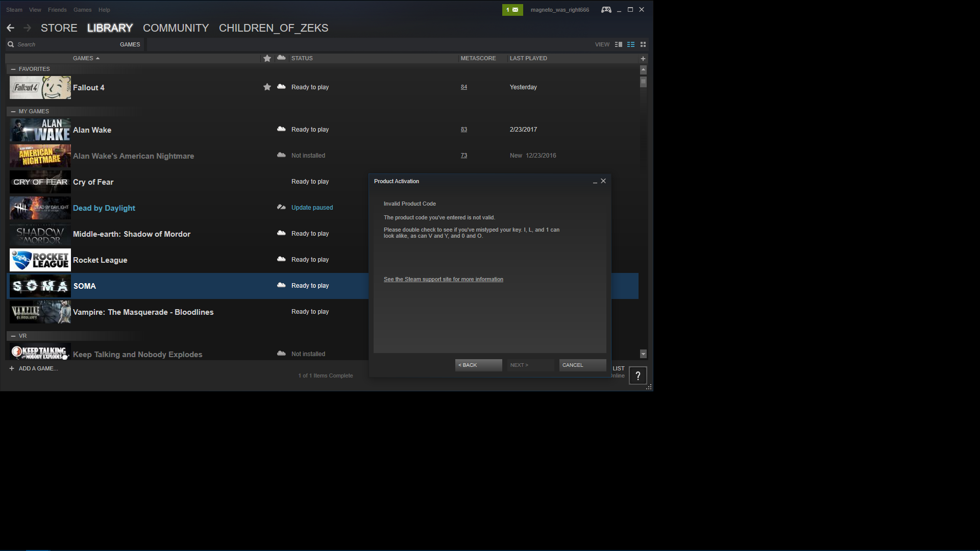Image resolution: width=980 pixels, height=551 pixels.
Task: Open the Steam menu
Action: (x=14, y=10)
